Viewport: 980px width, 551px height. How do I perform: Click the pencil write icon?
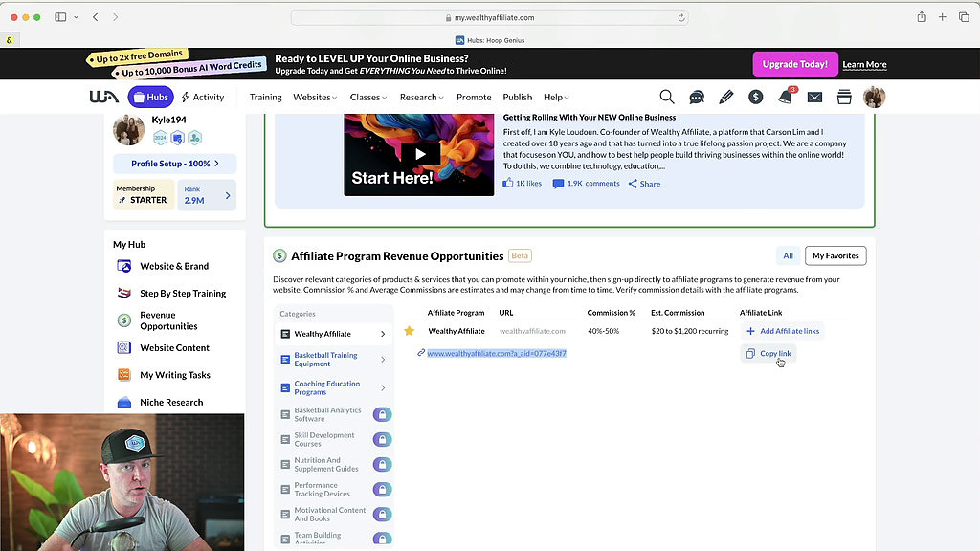[726, 97]
